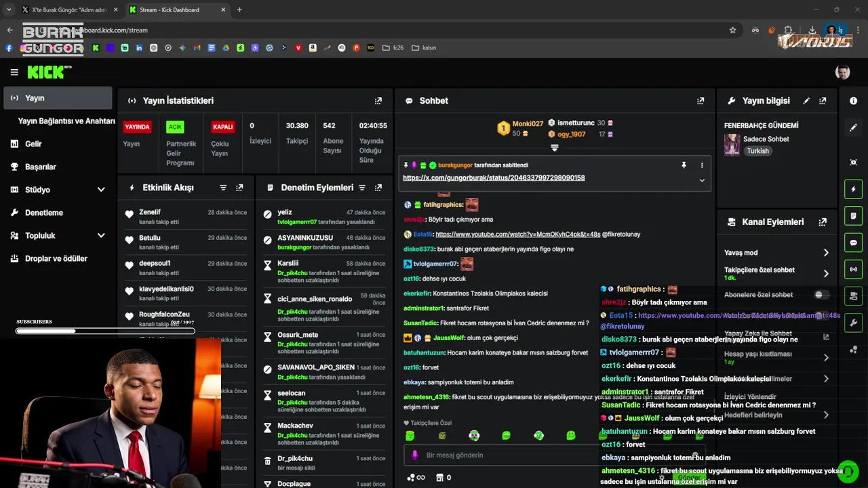Viewport: 868px width, 488px height.
Task: Open Yayın Bağlantısı ve Anahtarı
Action: 66,121
